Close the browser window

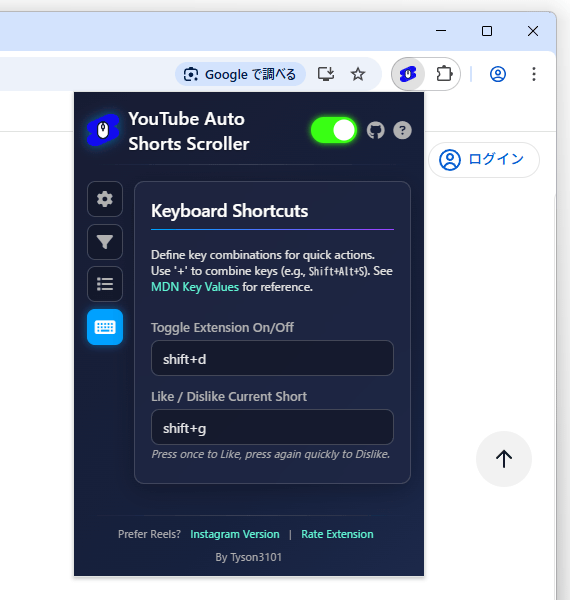pyautogui.click(x=533, y=31)
